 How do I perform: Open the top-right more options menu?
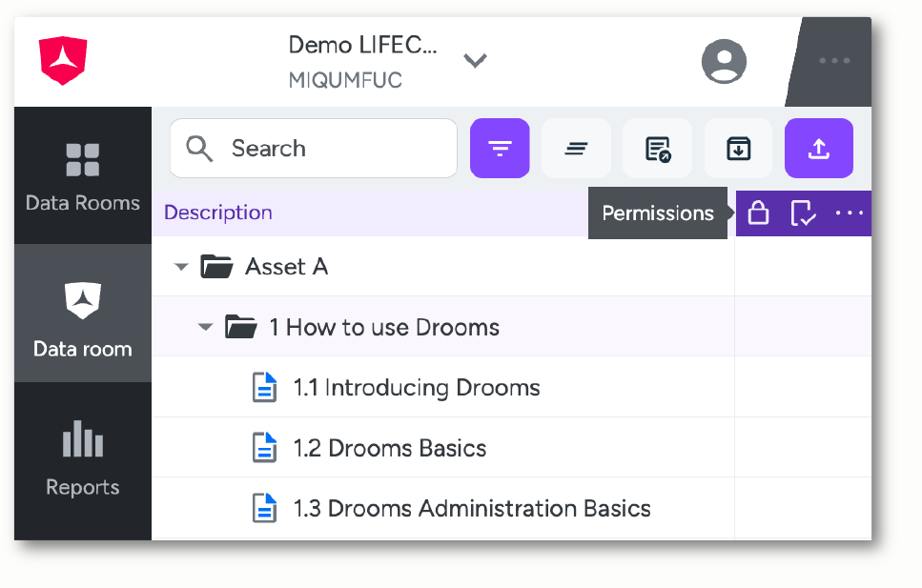[x=834, y=61]
